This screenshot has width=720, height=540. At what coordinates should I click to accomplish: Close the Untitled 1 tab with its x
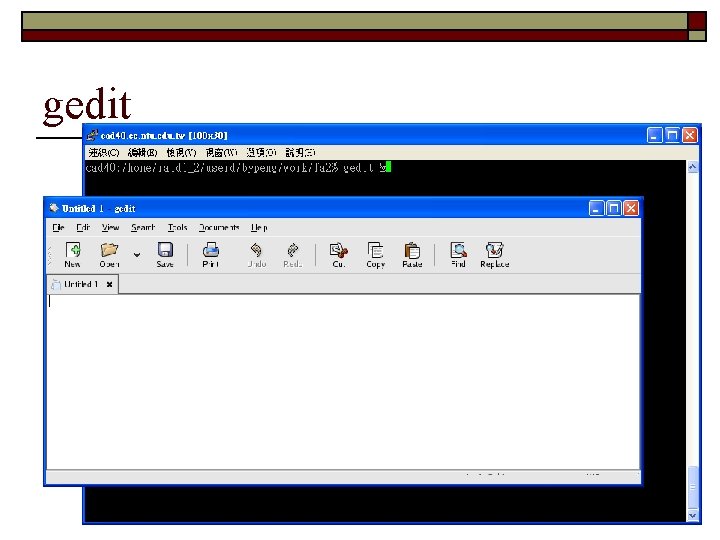109,284
